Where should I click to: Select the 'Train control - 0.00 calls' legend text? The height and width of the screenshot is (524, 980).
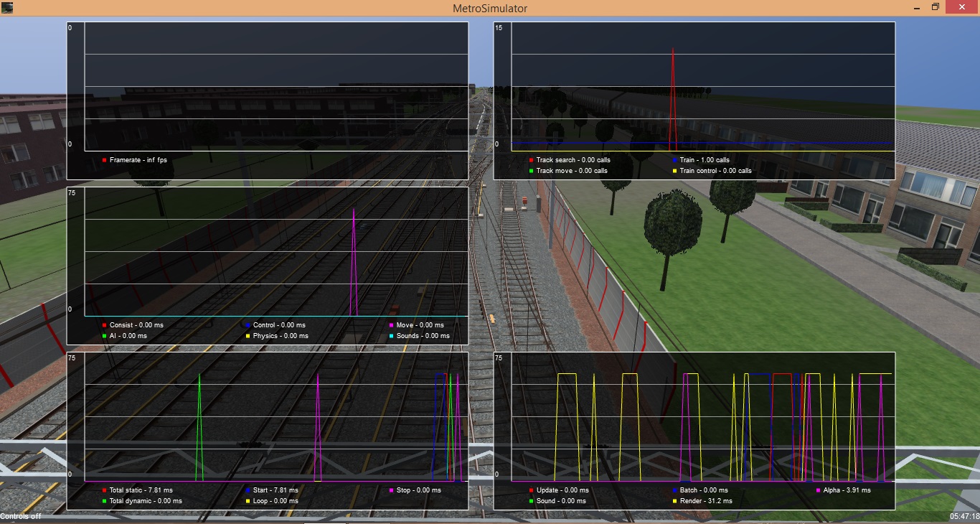pos(716,171)
